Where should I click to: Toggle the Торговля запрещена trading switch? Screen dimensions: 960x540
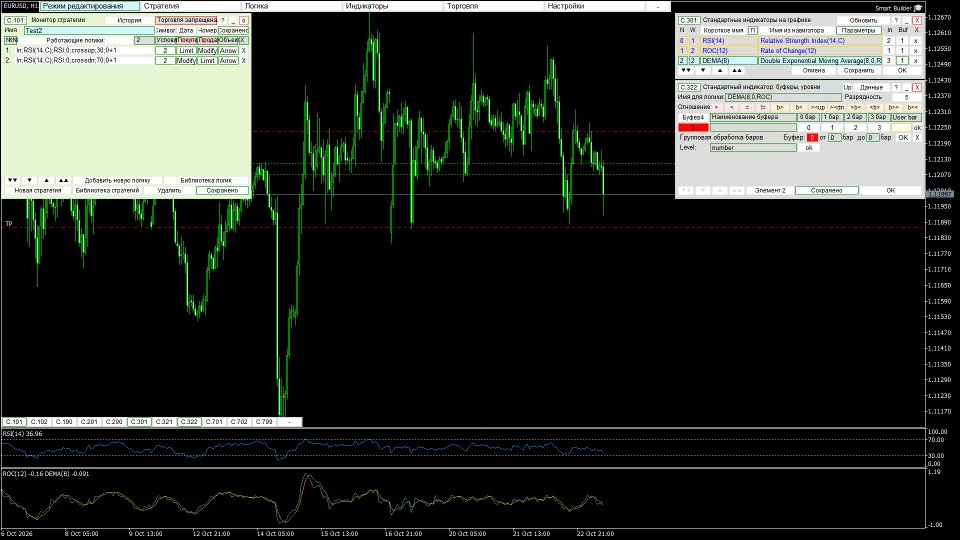(186, 20)
